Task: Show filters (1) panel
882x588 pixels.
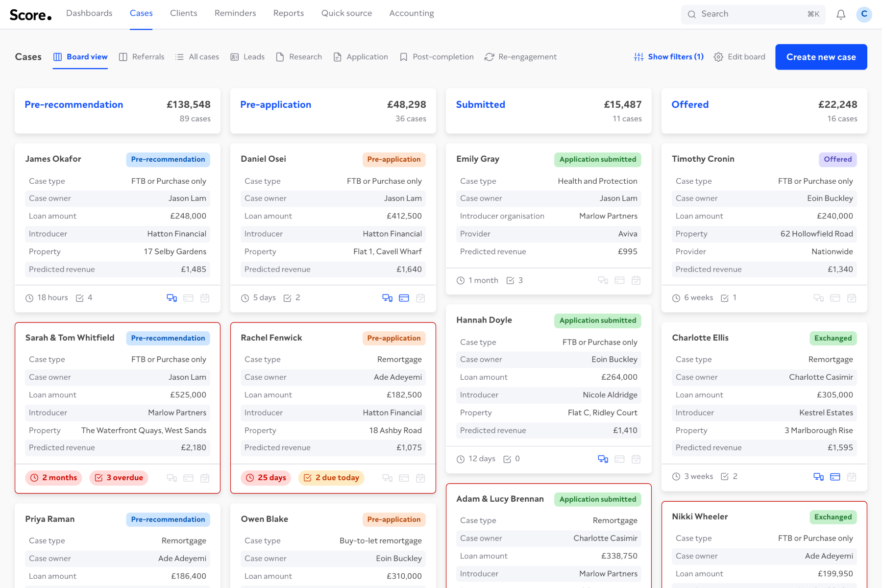Action: coord(668,57)
